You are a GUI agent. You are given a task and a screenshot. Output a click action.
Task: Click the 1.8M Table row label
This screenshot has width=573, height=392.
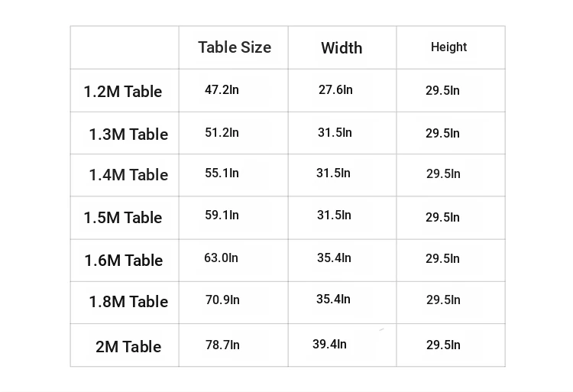(x=128, y=302)
